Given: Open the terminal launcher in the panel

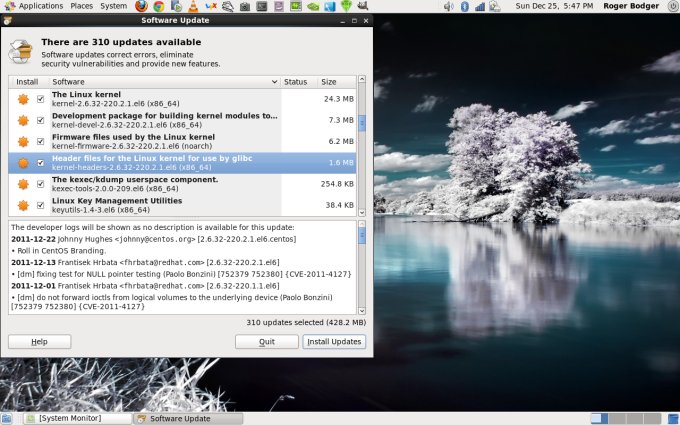Looking at the screenshot, I should pyautogui.click(x=262, y=6).
